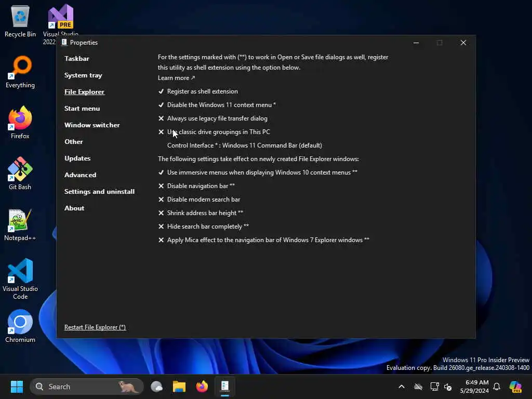Screen dimensions: 532x399
Task: Switch to the Start menu section
Action: (x=82, y=108)
